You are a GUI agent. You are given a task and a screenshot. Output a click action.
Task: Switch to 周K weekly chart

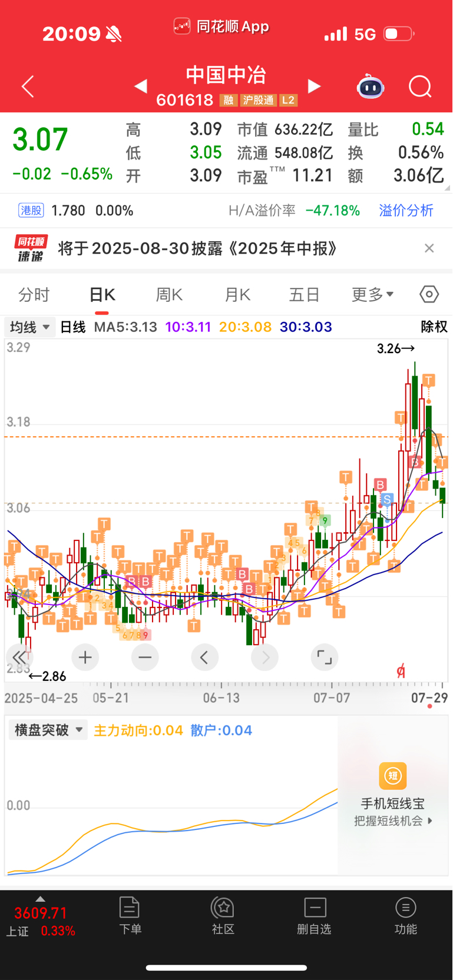tap(169, 294)
